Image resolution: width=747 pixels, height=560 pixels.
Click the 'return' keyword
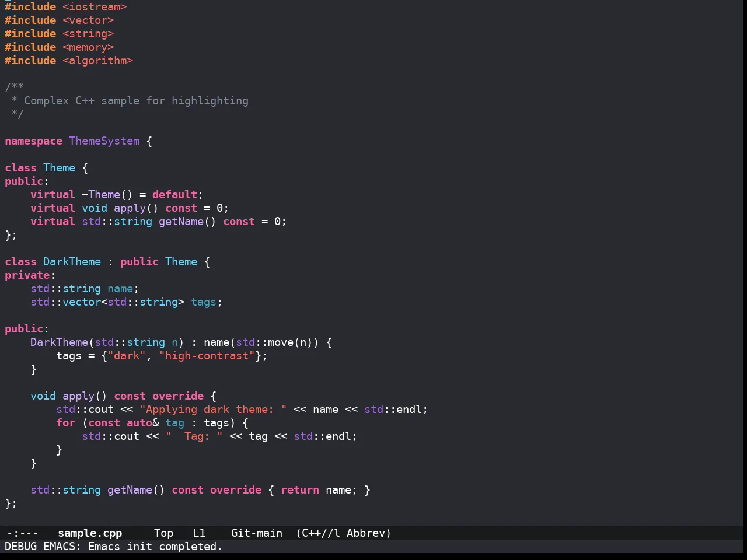(300, 490)
